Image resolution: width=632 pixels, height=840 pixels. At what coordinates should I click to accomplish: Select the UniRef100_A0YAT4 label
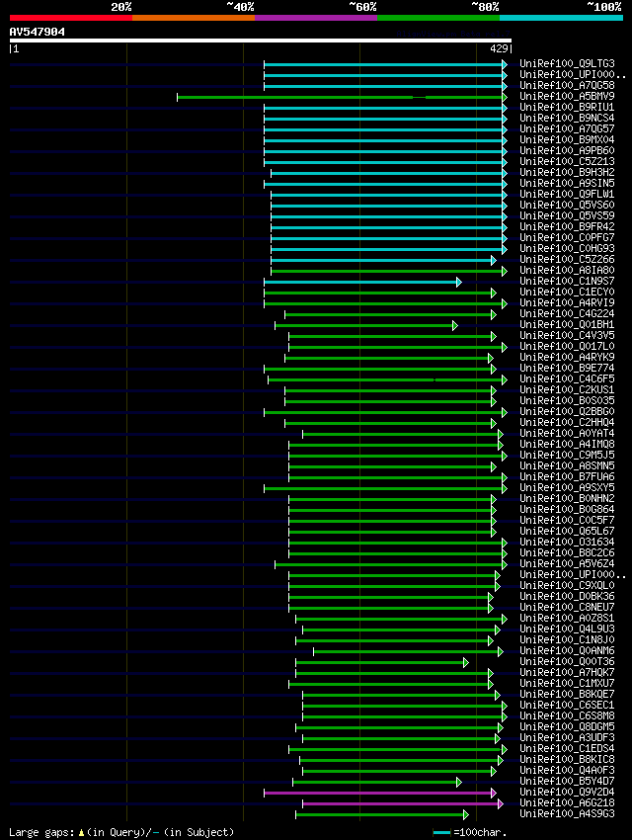(567, 434)
